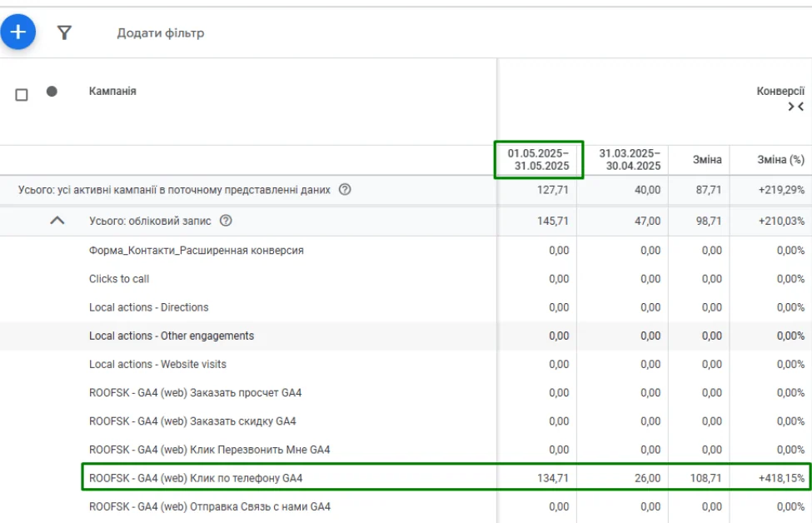Select Local actions - Website visits row
Screen dimensions: 812x523
tap(406, 365)
